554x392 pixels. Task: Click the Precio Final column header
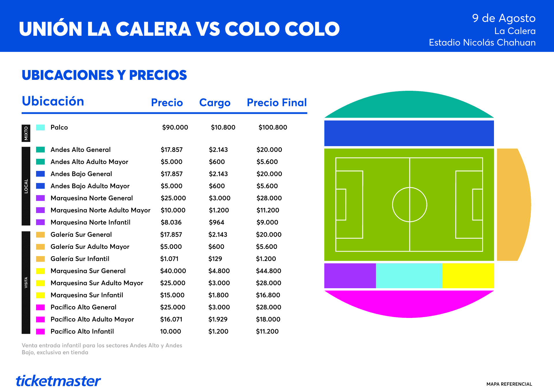[277, 103]
